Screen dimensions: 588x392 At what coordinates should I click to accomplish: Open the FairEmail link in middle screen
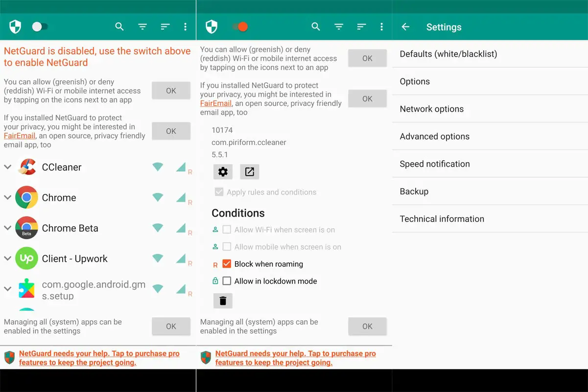tap(216, 103)
